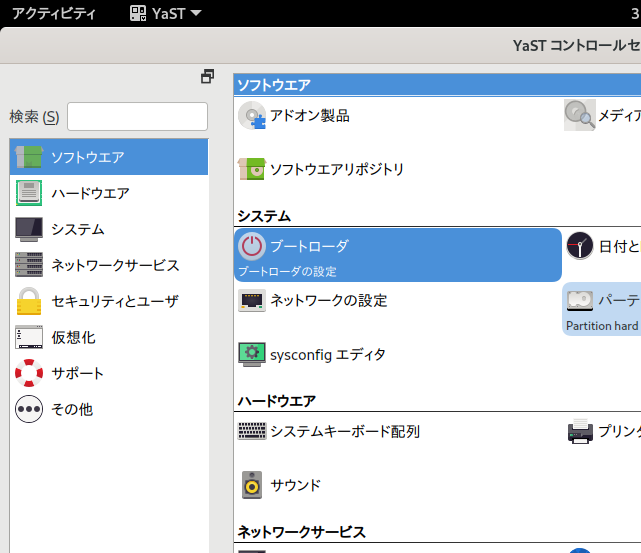This screenshot has width=641, height=553.
Task: Open the アクティビティ overview
Action: click(54, 13)
